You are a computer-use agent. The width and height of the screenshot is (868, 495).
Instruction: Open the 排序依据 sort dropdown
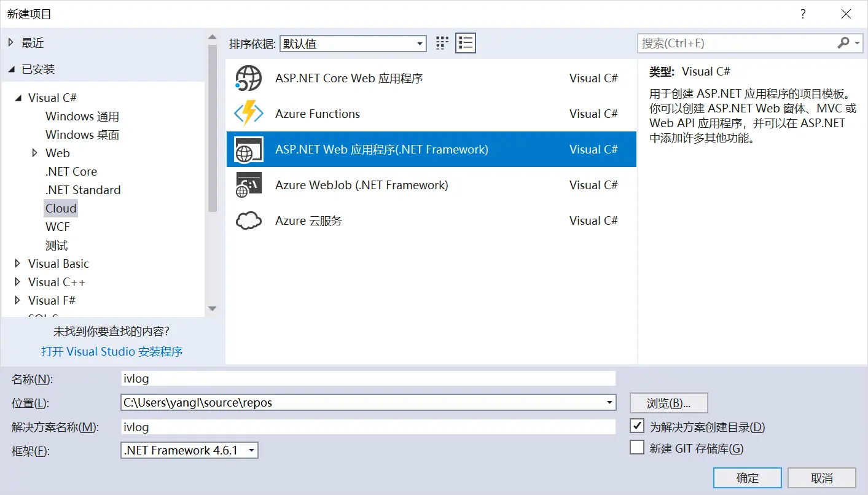point(353,44)
